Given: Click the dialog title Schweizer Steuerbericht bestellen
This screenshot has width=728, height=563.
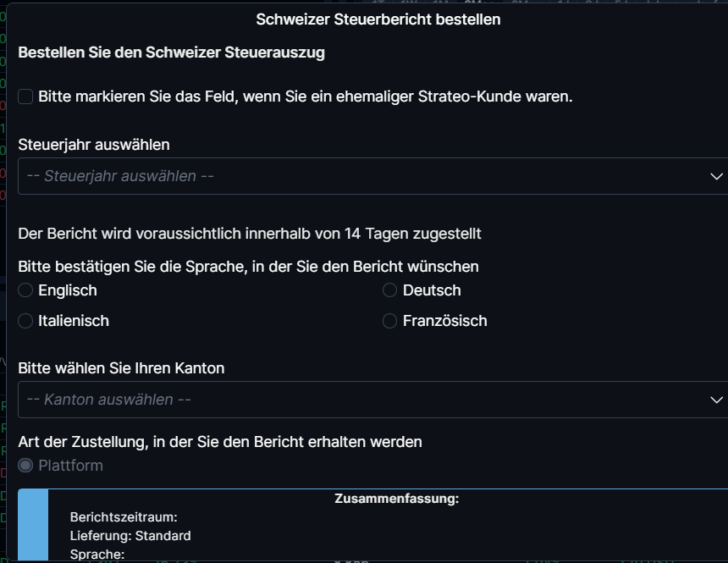Looking at the screenshot, I should click(378, 19).
